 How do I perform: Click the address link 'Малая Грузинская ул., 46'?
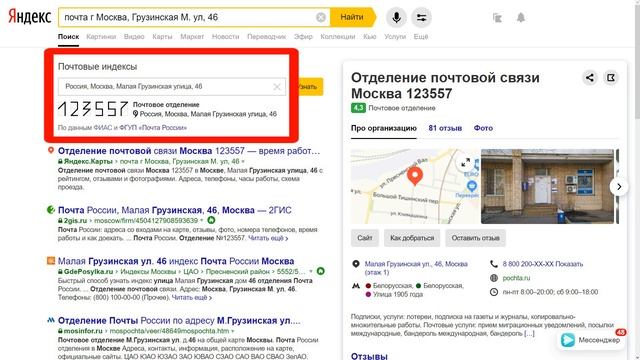pos(416,268)
